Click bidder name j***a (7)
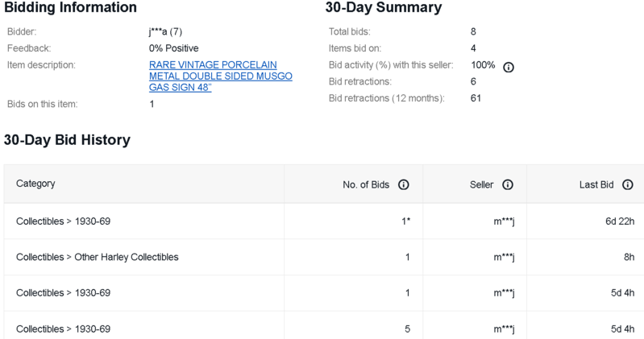644x339 pixels. (x=165, y=31)
